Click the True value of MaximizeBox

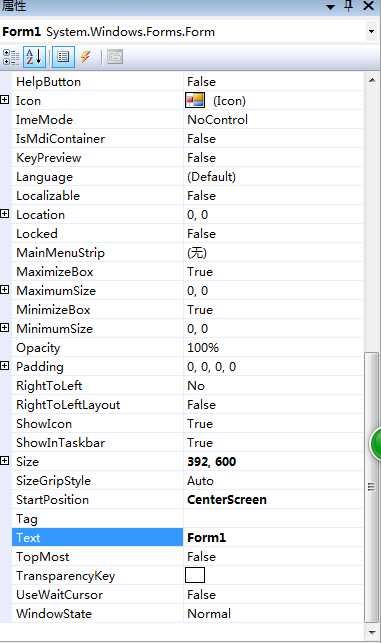pos(200,272)
